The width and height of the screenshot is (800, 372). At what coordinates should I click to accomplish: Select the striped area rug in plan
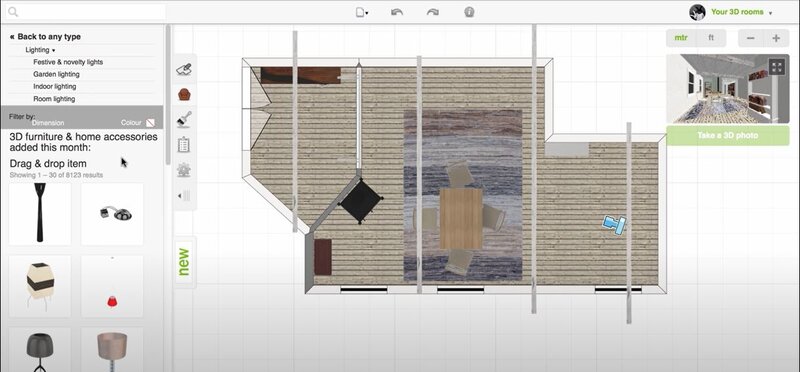pyautogui.click(x=463, y=195)
